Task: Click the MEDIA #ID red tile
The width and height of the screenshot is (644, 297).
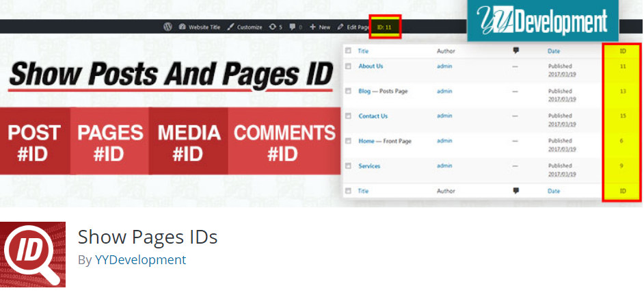Action: [x=188, y=141]
